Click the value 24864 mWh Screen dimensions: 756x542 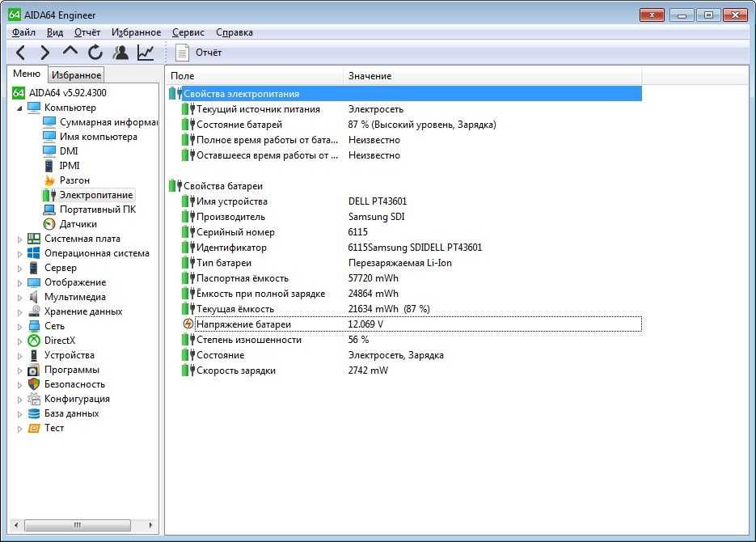click(x=374, y=294)
